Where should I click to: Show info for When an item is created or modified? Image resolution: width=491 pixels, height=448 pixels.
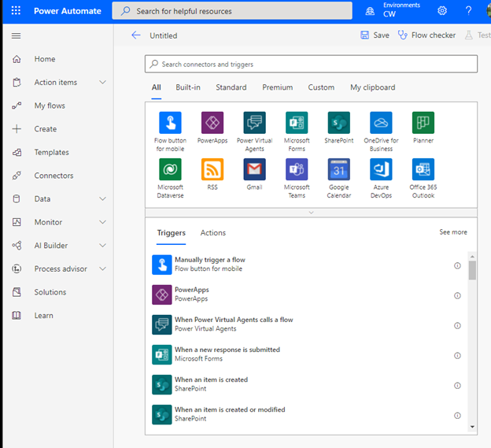457,416
